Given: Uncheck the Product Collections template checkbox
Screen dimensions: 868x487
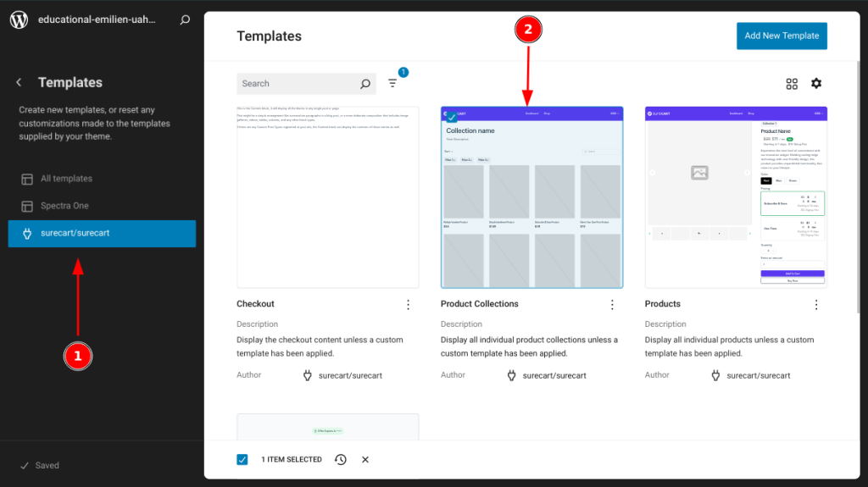Looking at the screenshot, I should [x=451, y=117].
